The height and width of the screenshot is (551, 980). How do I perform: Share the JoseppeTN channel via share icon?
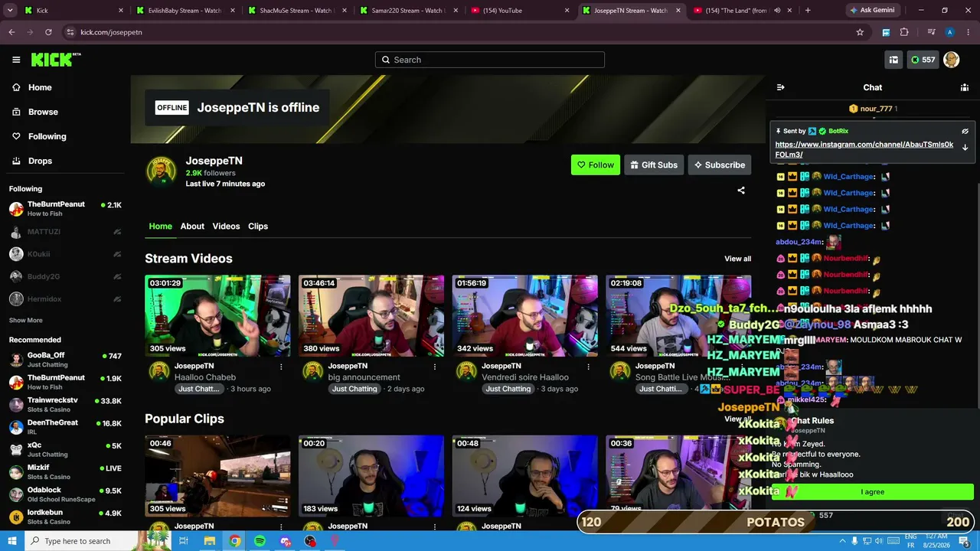(x=741, y=191)
